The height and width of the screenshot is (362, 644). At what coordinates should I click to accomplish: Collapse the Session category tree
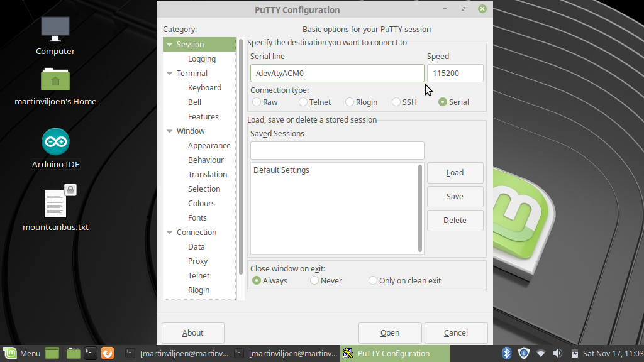pos(169,44)
